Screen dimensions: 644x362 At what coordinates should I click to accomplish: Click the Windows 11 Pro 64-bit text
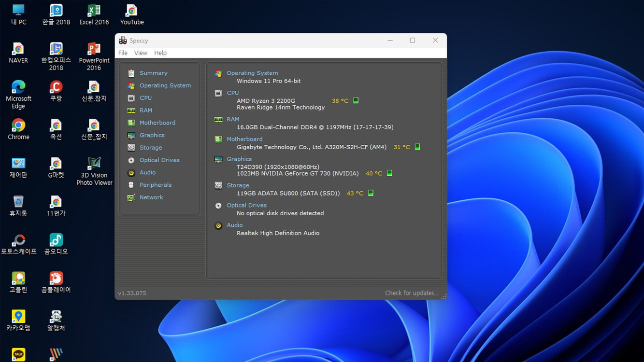[x=269, y=81]
